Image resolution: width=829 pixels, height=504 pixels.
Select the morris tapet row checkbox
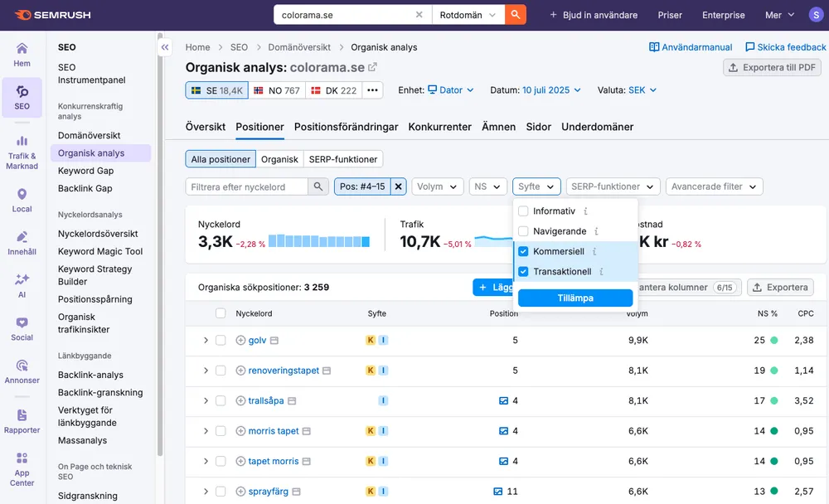pos(221,431)
